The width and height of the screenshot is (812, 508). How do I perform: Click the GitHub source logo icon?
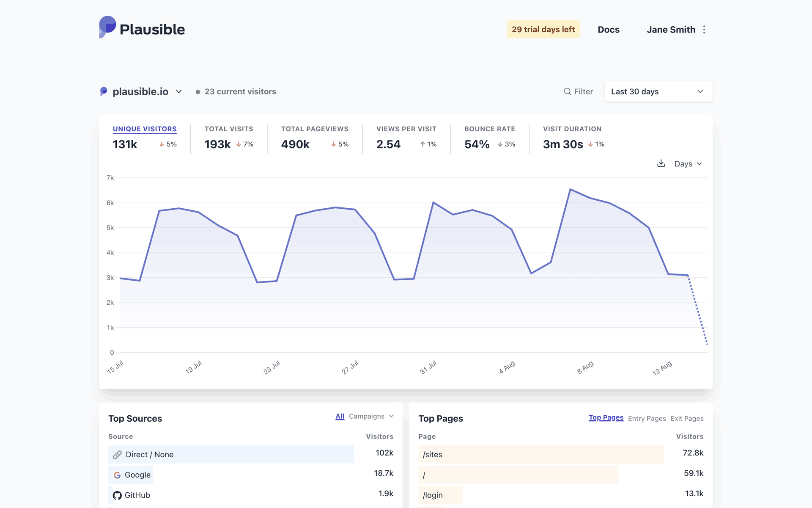(117, 495)
